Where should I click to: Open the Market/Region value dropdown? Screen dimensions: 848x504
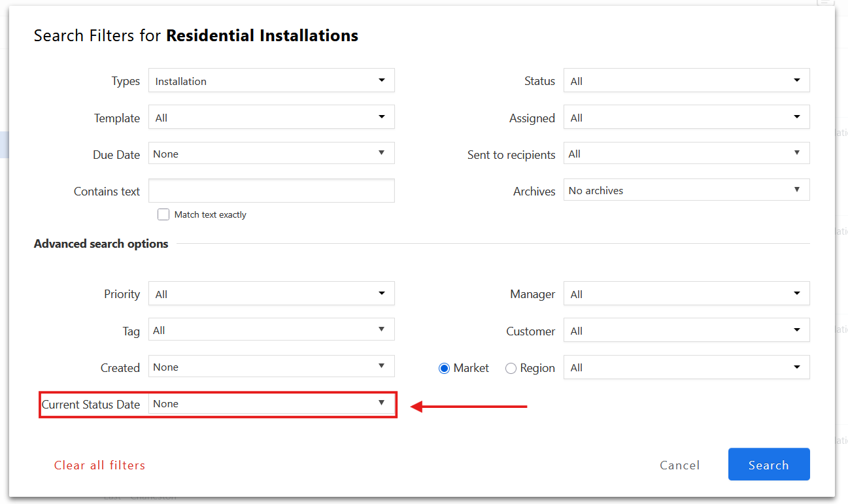pos(687,367)
